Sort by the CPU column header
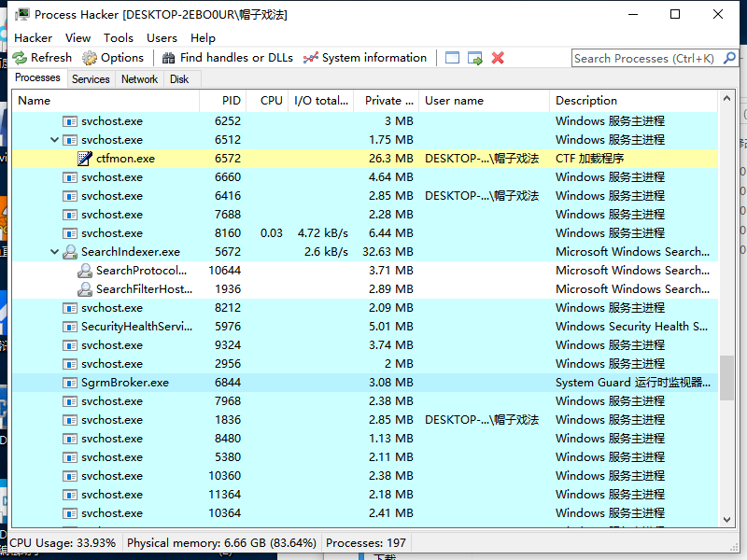The width and height of the screenshot is (747, 560). tap(271, 101)
